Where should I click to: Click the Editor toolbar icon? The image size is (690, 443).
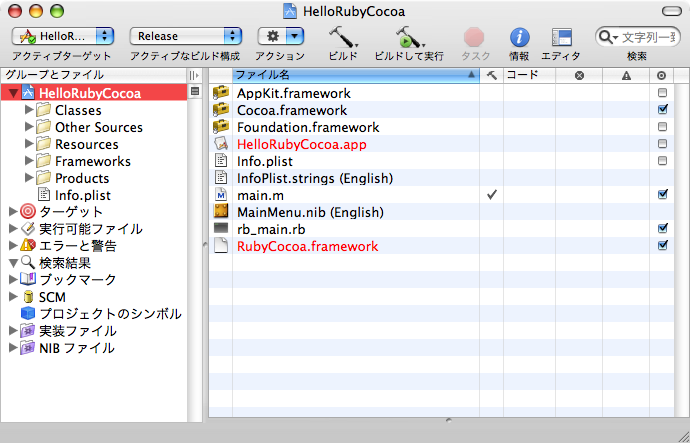tap(562, 37)
